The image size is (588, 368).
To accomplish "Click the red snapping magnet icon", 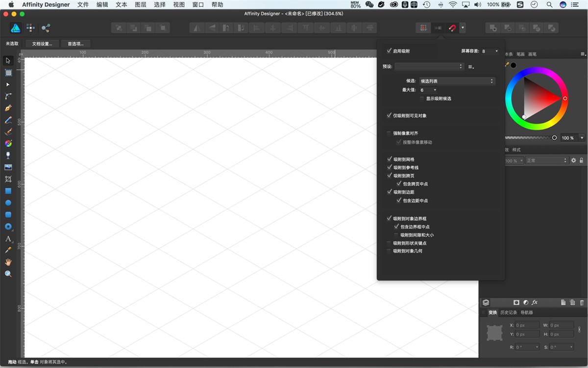I will pos(452,28).
